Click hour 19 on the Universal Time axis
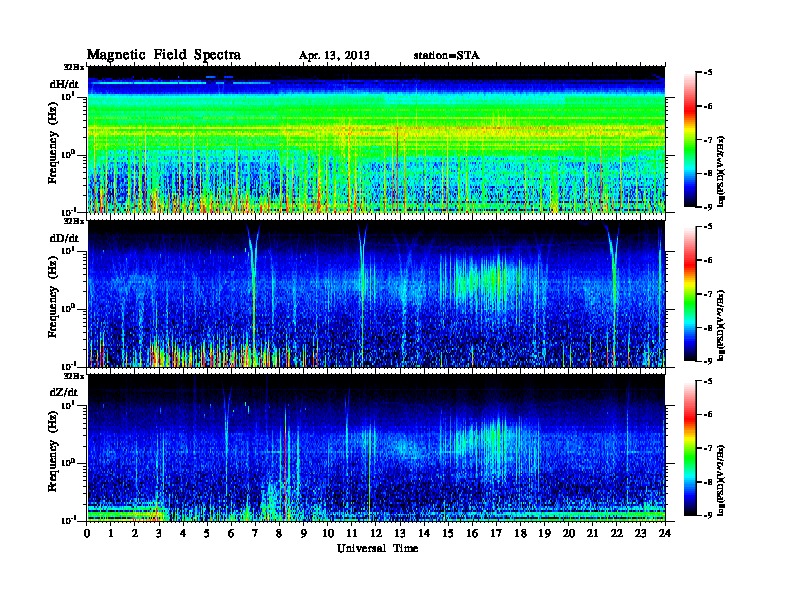This screenshot has height=612, width=792. tap(544, 533)
